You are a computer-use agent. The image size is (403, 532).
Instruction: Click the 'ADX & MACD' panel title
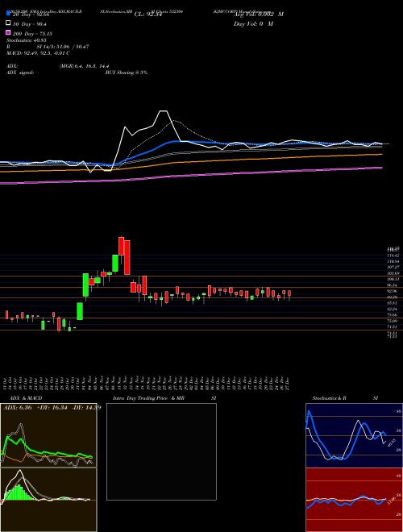coord(26,398)
